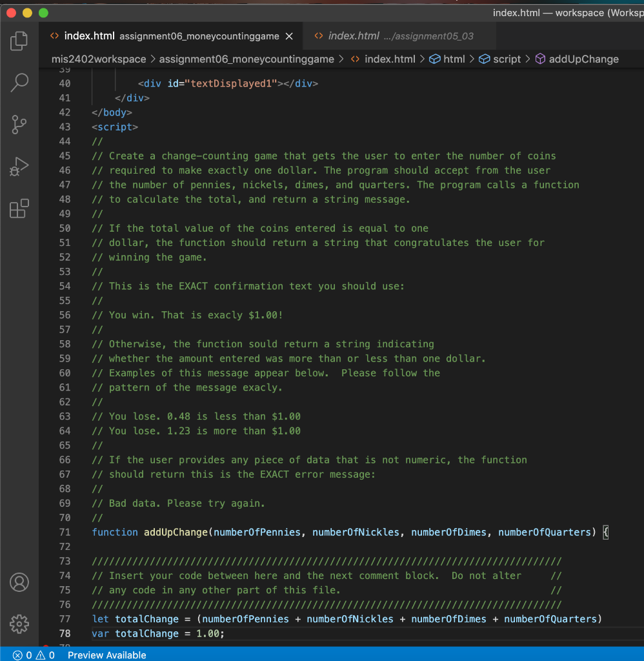This screenshot has width=644, height=661.
Task: Click the addUpChange breadcrumb symbol
Action: (583, 59)
